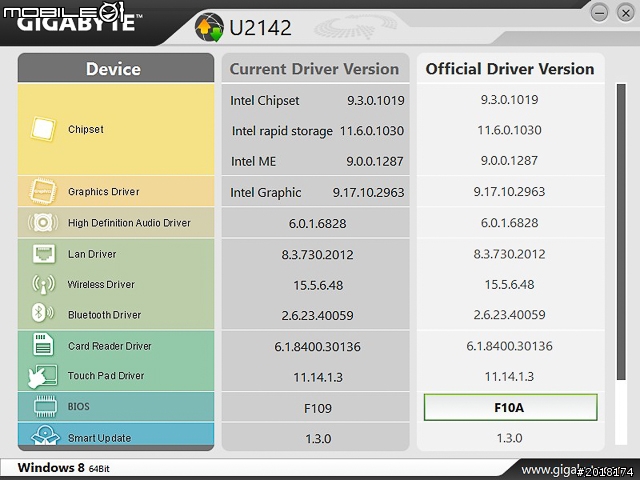Screen dimensions: 640x480
Task: Click the Bluetooth Driver label
Action: pyautogui.click(x=104, y=315)
